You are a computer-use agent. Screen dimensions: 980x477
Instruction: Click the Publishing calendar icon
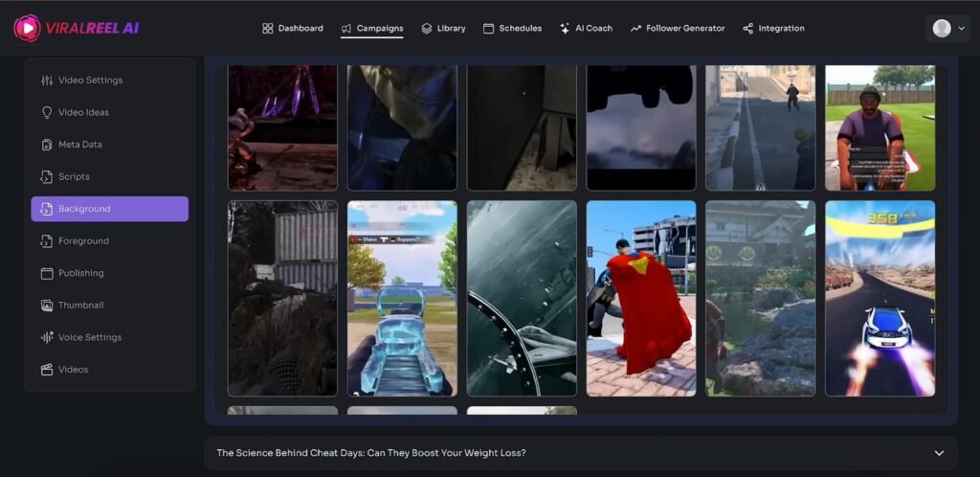coord(47,273)
